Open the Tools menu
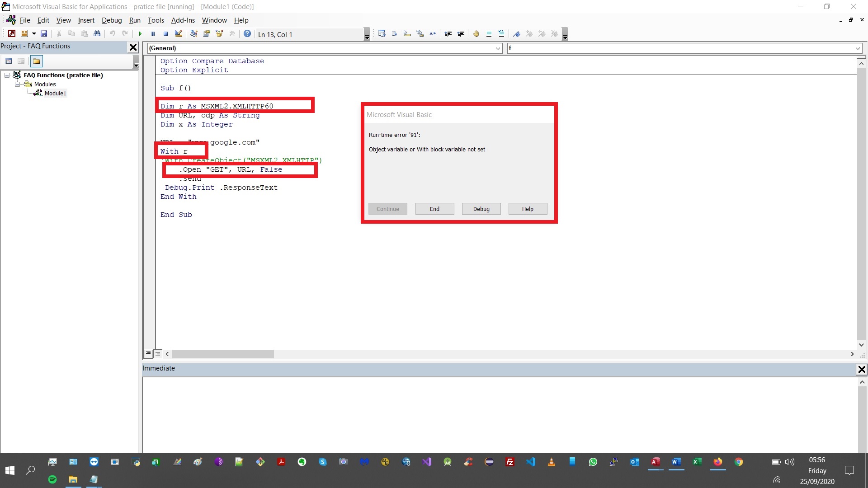868x488 pixels. tap(156, 20)
